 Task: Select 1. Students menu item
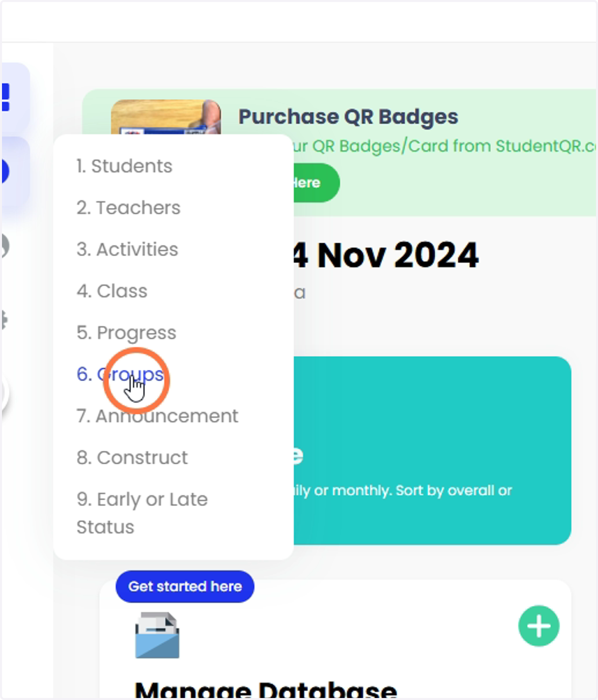tap(124, 166)
